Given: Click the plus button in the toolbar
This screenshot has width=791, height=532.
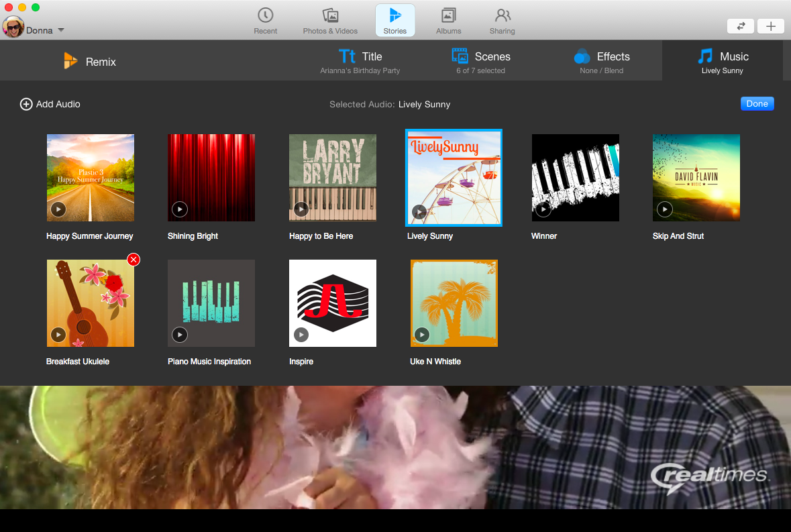Looking at the screenshot, I should point(771,26).
